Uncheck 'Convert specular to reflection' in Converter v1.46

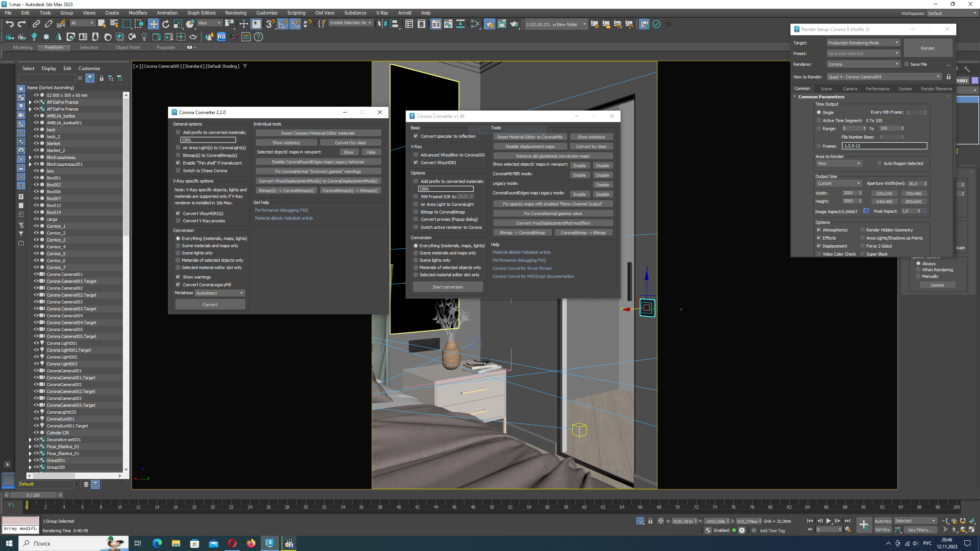(x=416, y=136)
